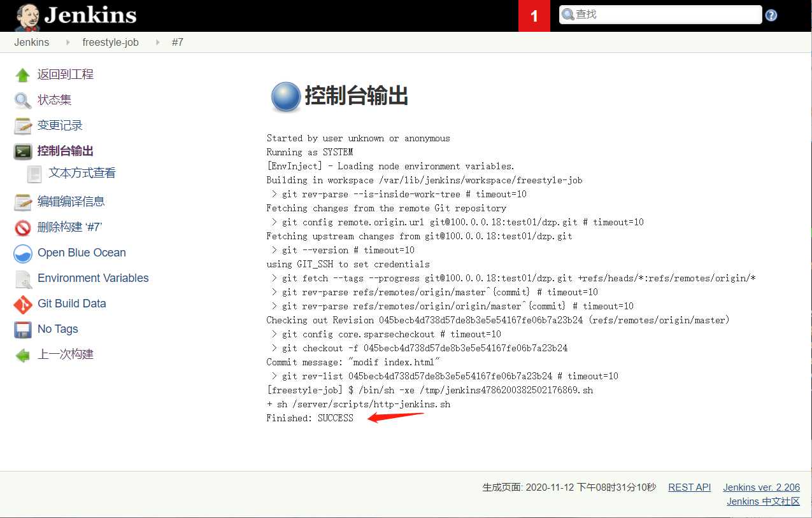Open 变更记录 changes page

click(x=60, y=125)
